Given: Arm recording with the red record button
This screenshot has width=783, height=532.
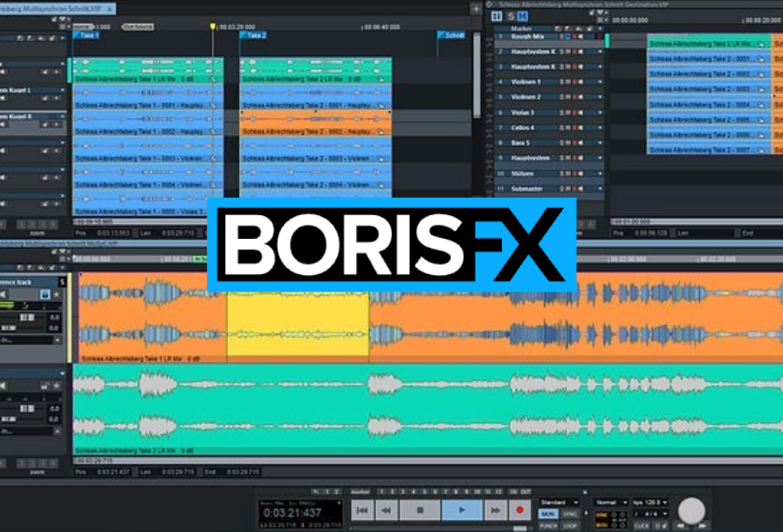Looking at the screenshot, I should tap(519, 510).
